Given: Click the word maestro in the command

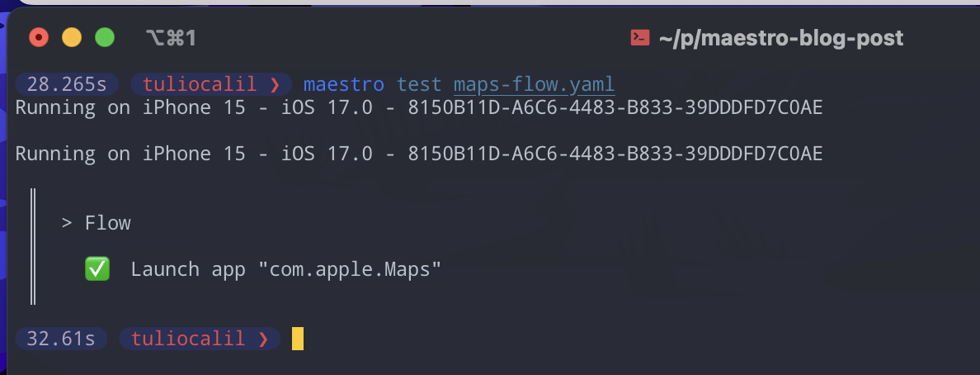Looking at the screenshot, I should 344,84.
